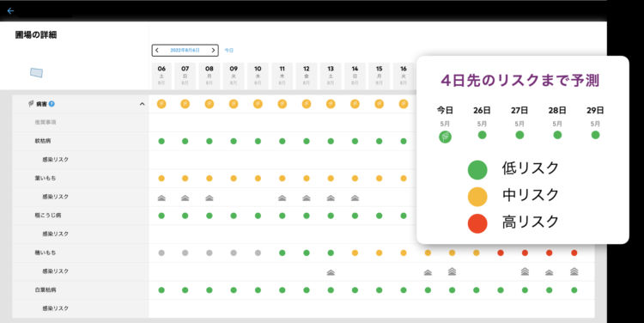The image size is (644, 323).
Task: Click the red 高リスク legend swatch
Action: 477,223
